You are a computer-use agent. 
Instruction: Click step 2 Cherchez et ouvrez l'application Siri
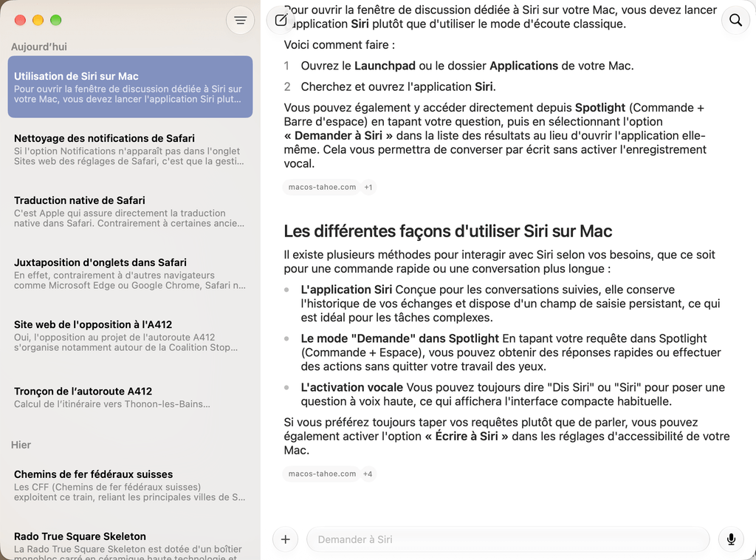[398, 86]
